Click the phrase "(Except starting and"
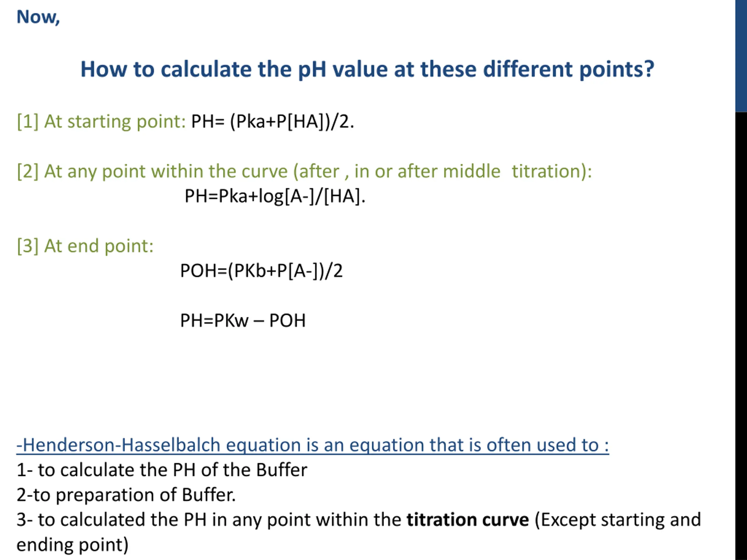The image size is (747, 560). point(618,520)
